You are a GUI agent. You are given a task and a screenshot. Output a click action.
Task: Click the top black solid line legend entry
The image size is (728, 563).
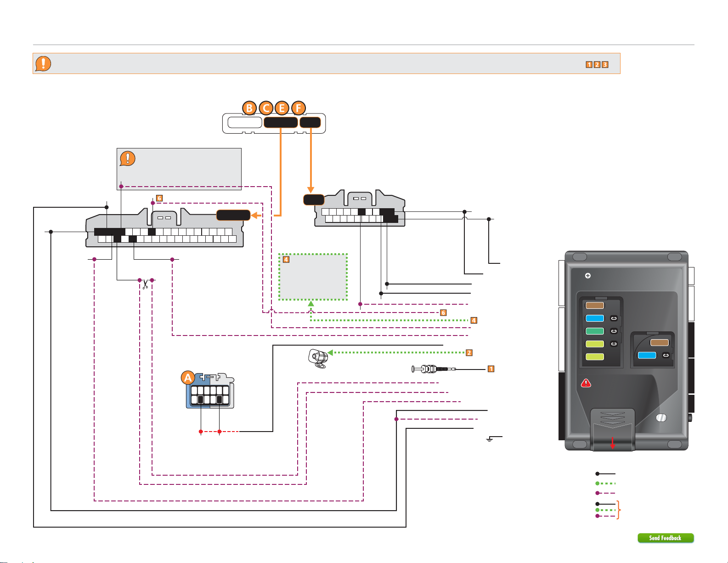pos(605,473)
